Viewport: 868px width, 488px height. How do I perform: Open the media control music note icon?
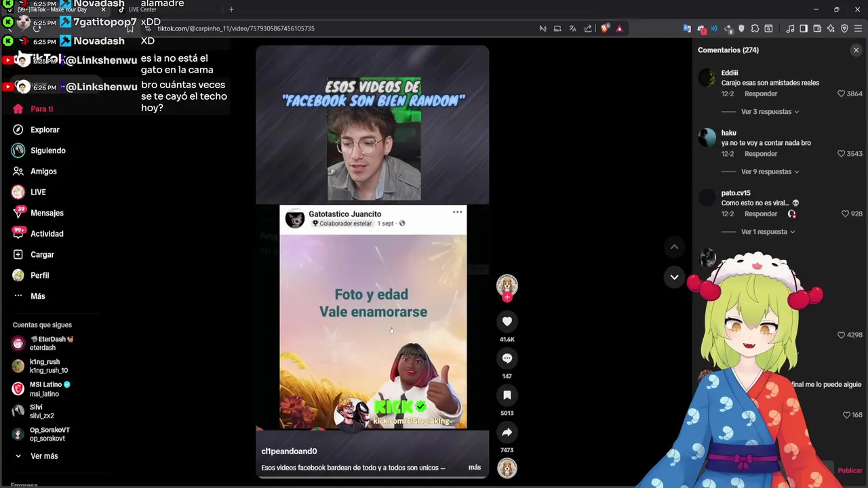click(x=790, y=28)
